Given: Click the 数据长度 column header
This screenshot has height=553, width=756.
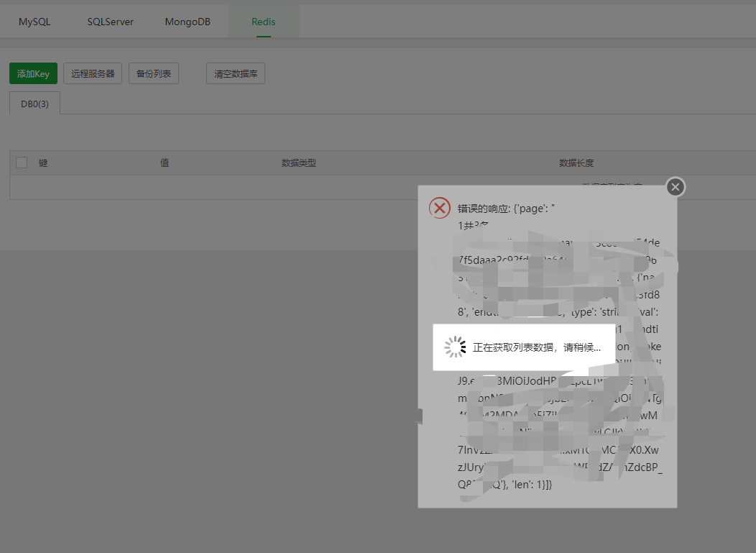Looking at the screenshot, I should click(x=576, y=163).
